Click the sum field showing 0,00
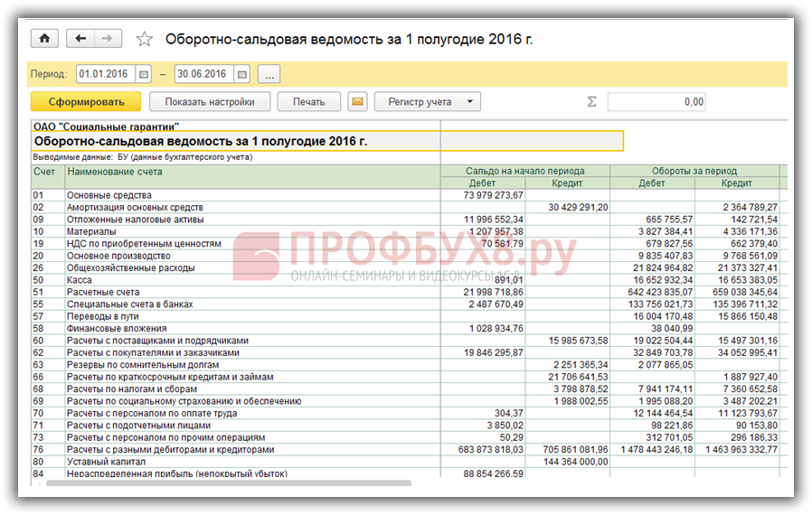The width and height of the screenshot is (812, 515). [656, 101]
